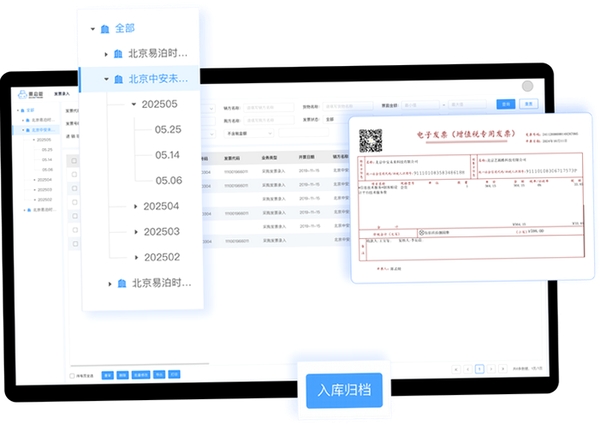Click the 开票日期 column header
Viewport: 600px width, 424px height.
click(x=307, y=157)
